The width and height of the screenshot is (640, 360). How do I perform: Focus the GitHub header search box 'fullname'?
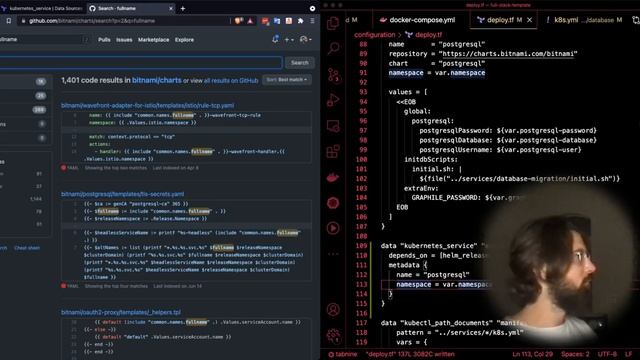(44, 39)
